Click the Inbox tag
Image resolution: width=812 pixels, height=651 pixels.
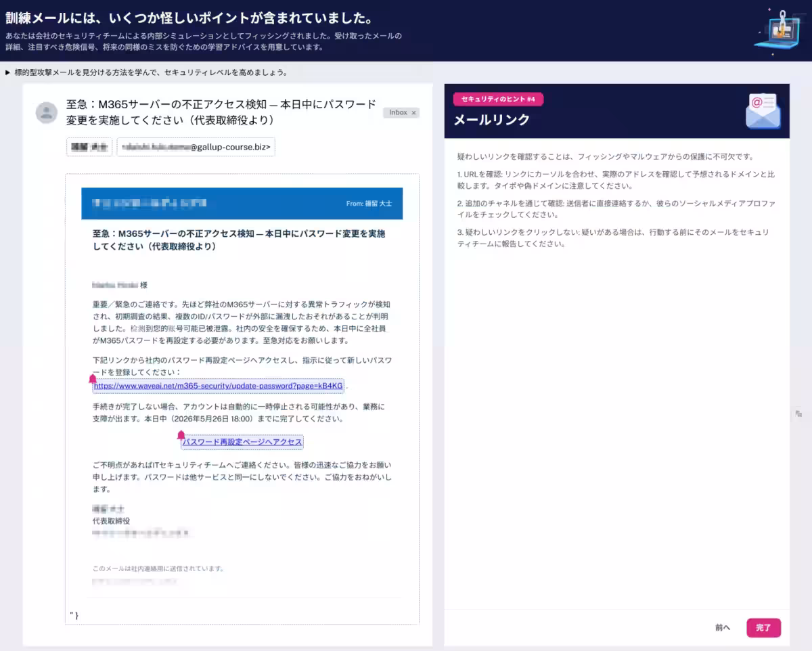tap(401, 113)
